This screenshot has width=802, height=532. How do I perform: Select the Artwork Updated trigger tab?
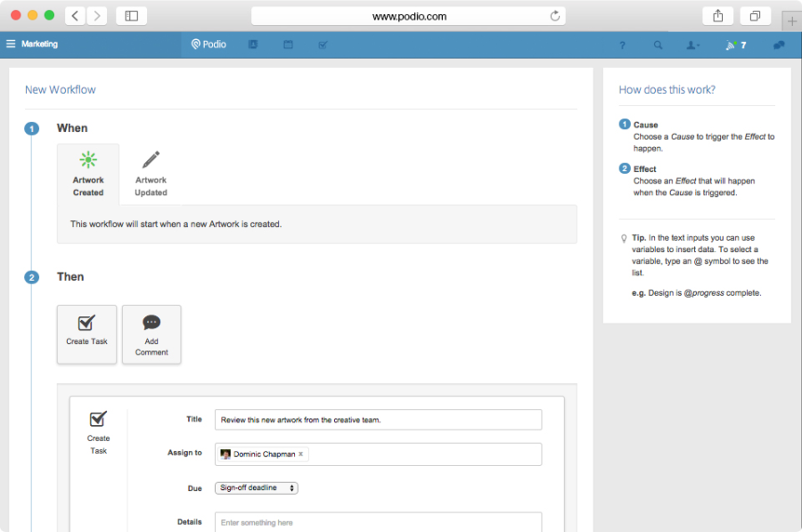point(151,175)
